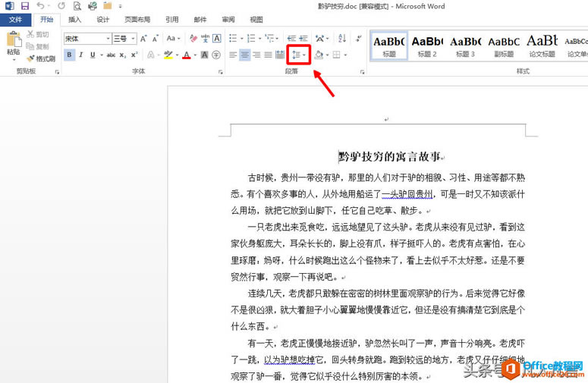Screen dimensions: 588x383
Task: Open the Change Case (Aa) dropdown
Action: click(x=173, y=38)
